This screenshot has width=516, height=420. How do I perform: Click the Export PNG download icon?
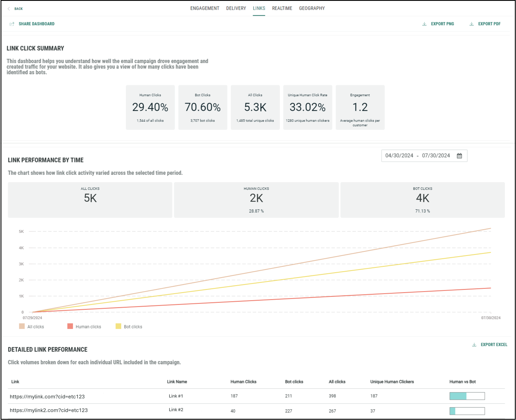point(424,24)
